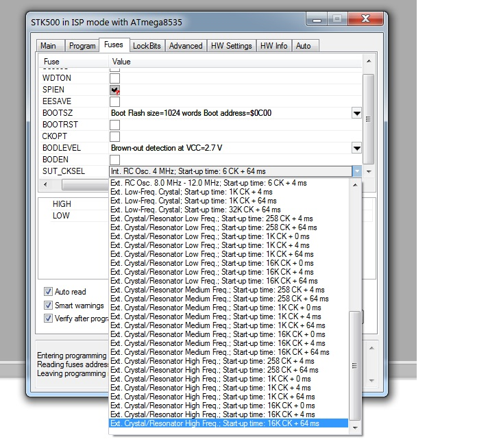Select High Freq. 16K CK + 4 ms option
The width and height of the screenshot is (488, 448).
[229, 414]
